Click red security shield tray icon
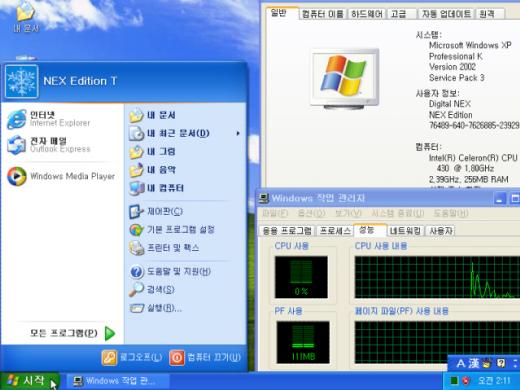 click(x=466, y=380)
